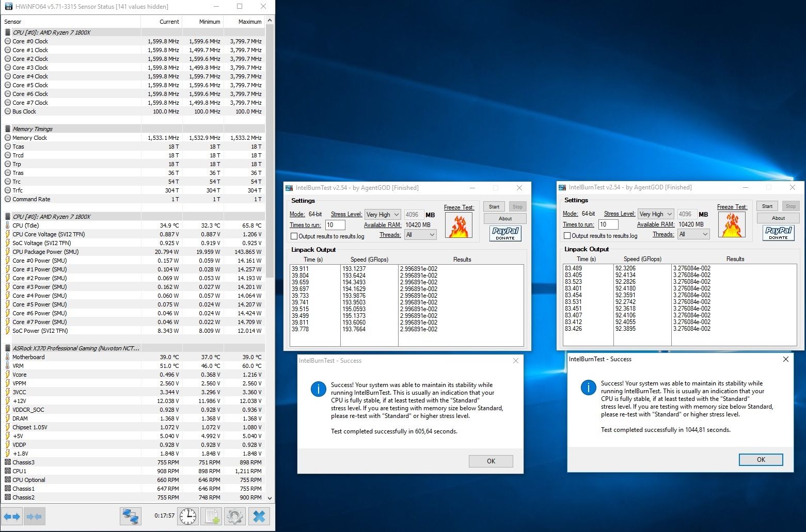Click the Sensor column header
This screenshot has width=806, height=532.
[x=71, y=22]
